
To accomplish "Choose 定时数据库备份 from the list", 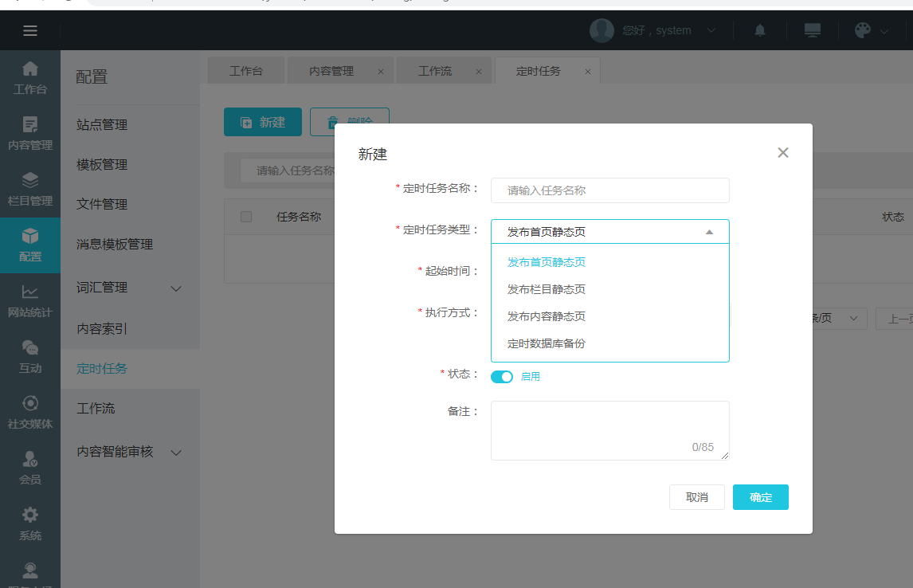I will tap(547, 343).
